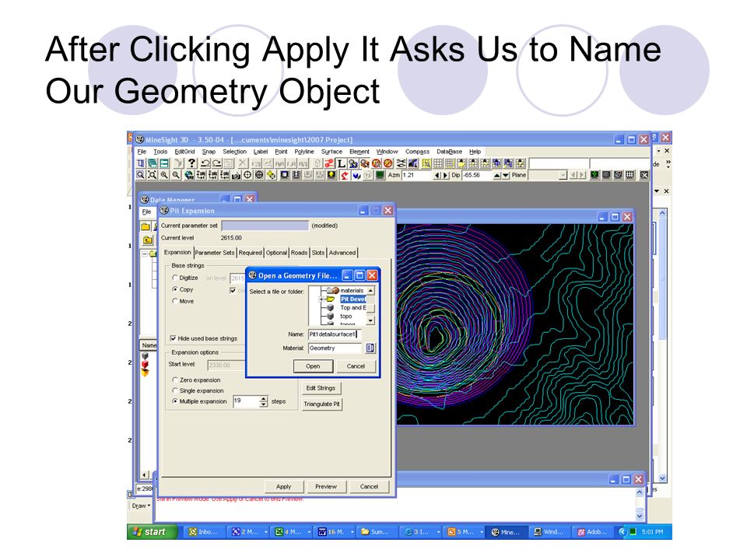The height and width of the screenshot is (560, 747).
Task: Click the Material field showing Geometry
Action: 336,348
